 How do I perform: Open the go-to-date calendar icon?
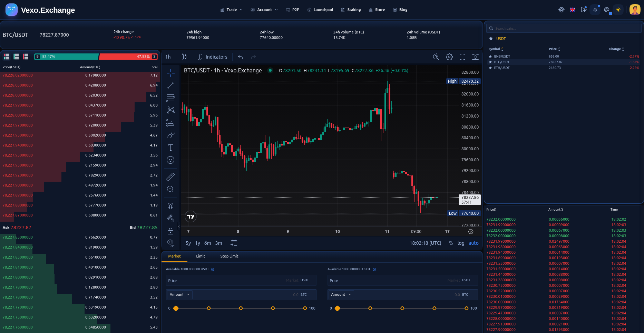tap(234, 243)
